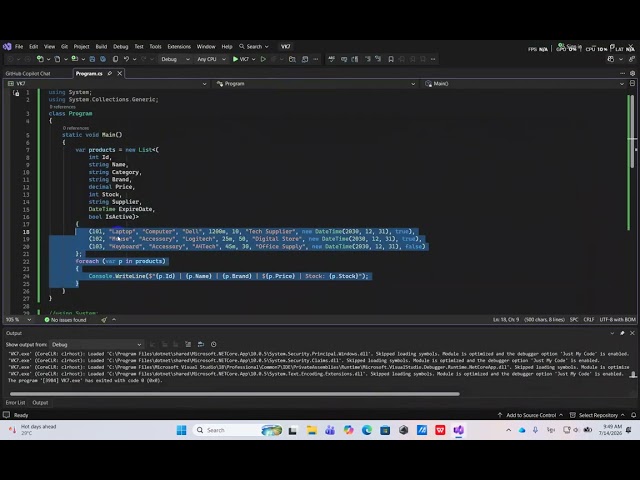The width and height of the screenshot is (640, 480).
Task: Click Select Repository in status bar
Action: (598, 415)
